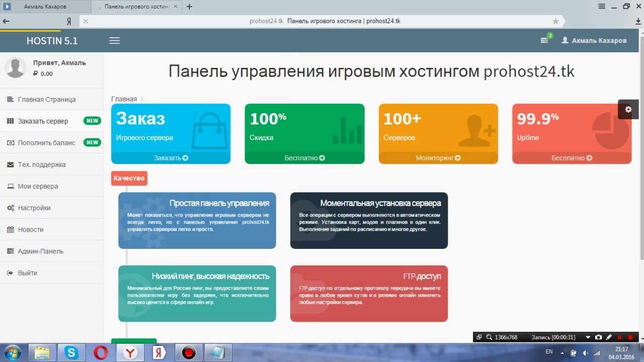Click the user avatar beside Привет, Акмаль
644x362 pixels.
[x=15, y=68]
